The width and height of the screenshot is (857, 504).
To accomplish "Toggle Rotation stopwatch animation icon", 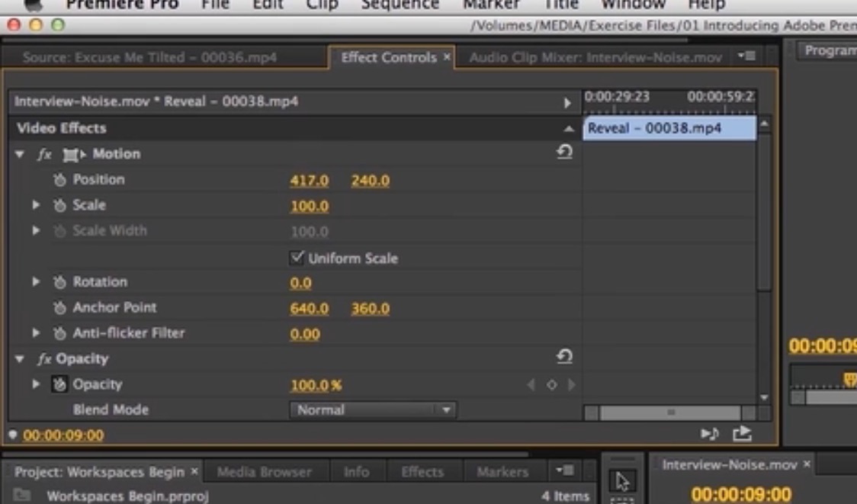I will [59, 282].
